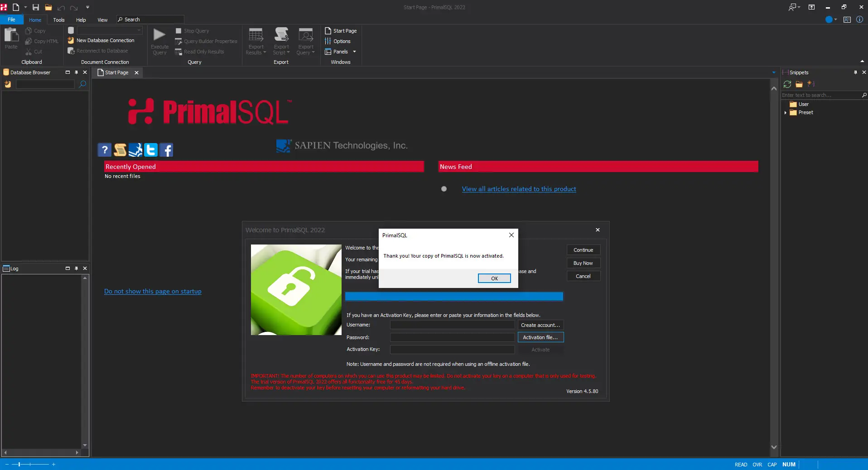This screenshot has width=868, height=470.
Task: Click Buy Now in the Welcome dialog
Action: 583,263
